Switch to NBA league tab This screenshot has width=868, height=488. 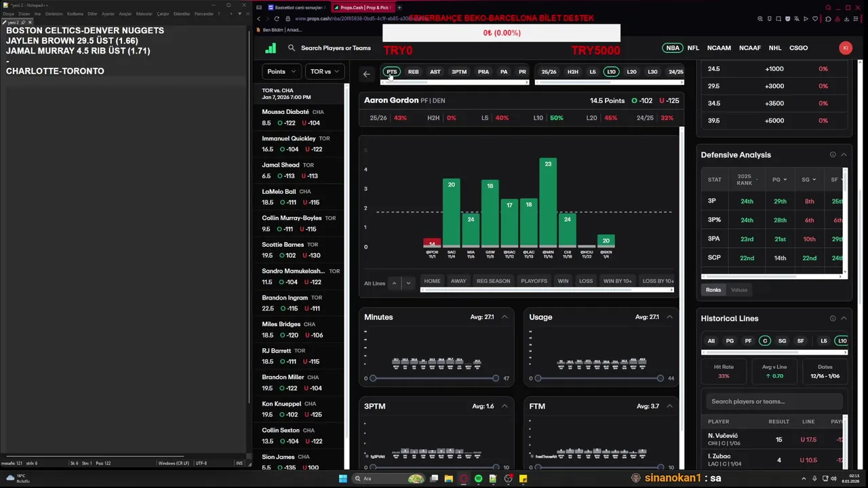(x=673, y=48)
